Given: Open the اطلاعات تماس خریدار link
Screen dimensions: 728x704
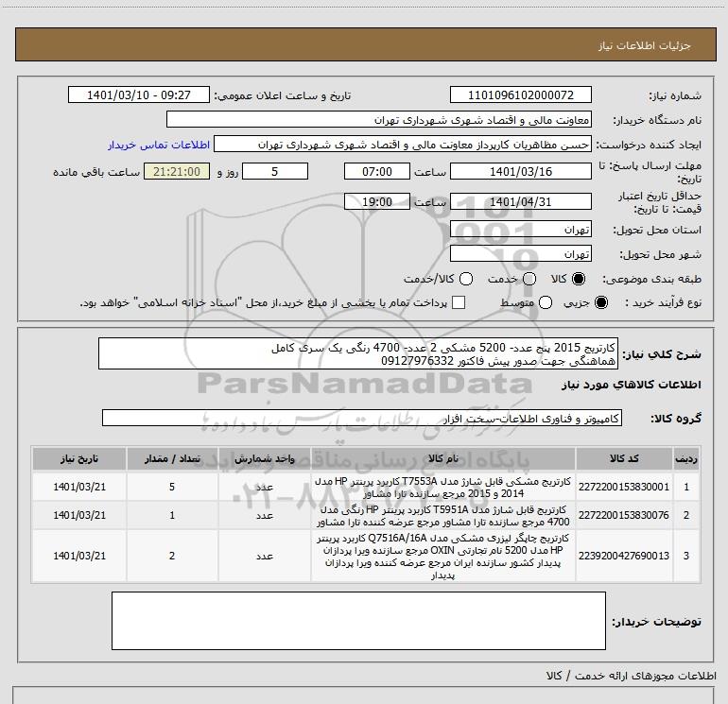Looking at the screenshot, I should click(x=159, y=145).
